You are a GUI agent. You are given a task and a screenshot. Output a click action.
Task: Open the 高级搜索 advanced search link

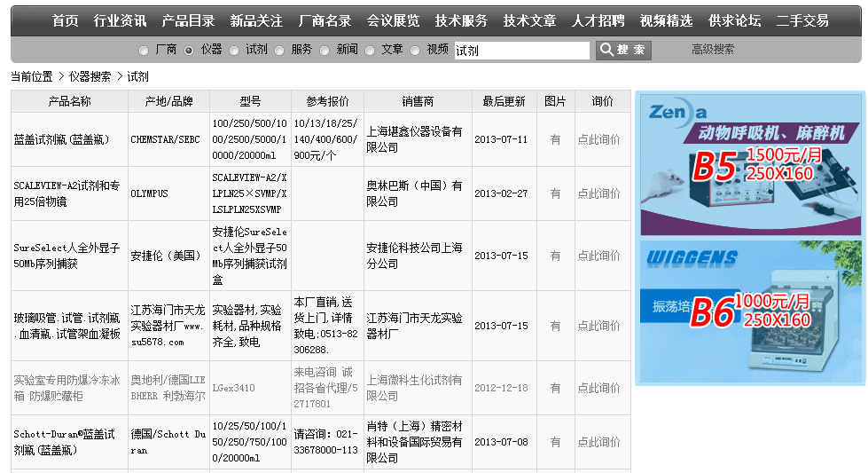713,50
